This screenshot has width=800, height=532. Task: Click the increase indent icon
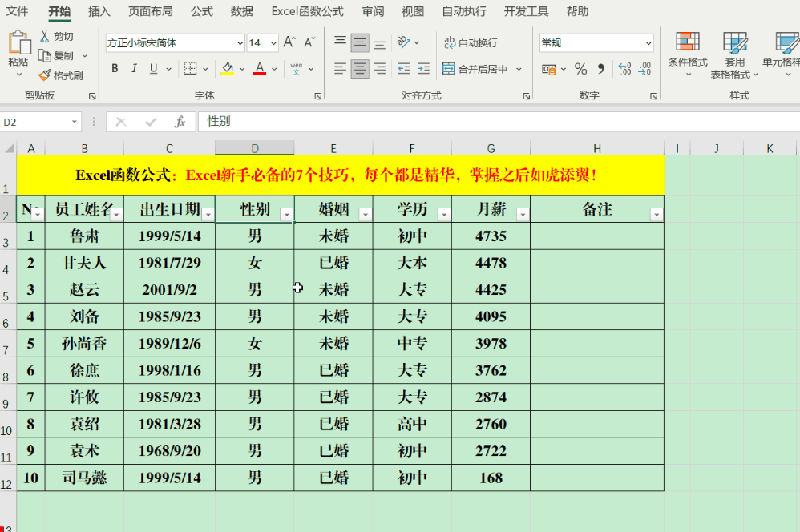(x=423, y=69)
